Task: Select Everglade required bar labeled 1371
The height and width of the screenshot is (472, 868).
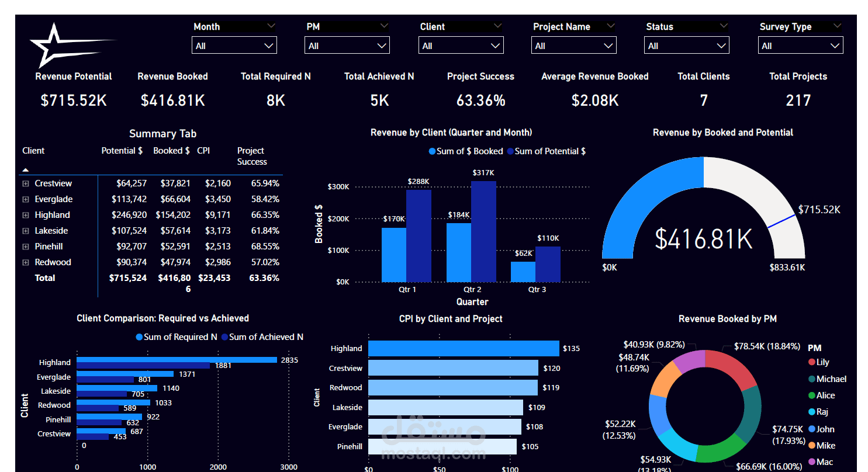Action: (x=125, y=374)
